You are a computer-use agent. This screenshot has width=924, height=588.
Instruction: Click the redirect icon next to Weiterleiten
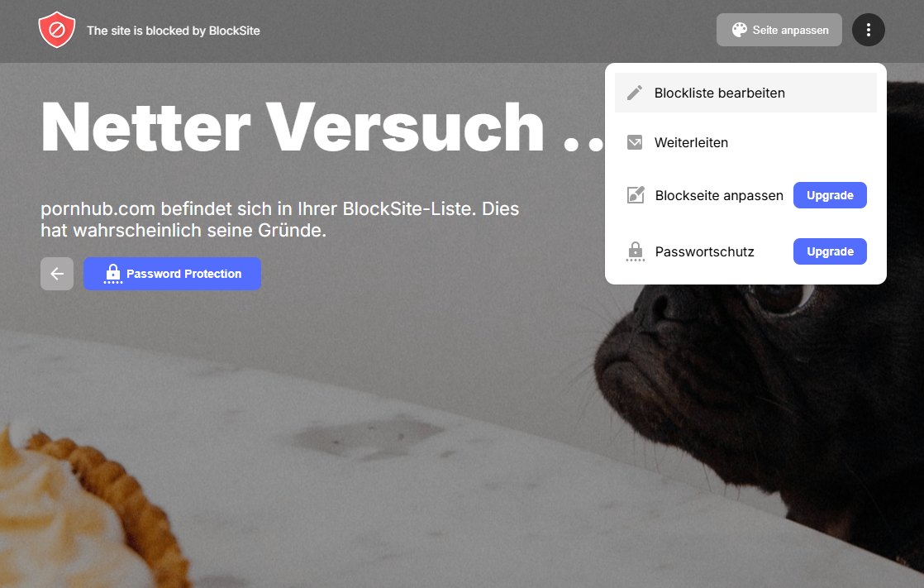click(635, 142)
